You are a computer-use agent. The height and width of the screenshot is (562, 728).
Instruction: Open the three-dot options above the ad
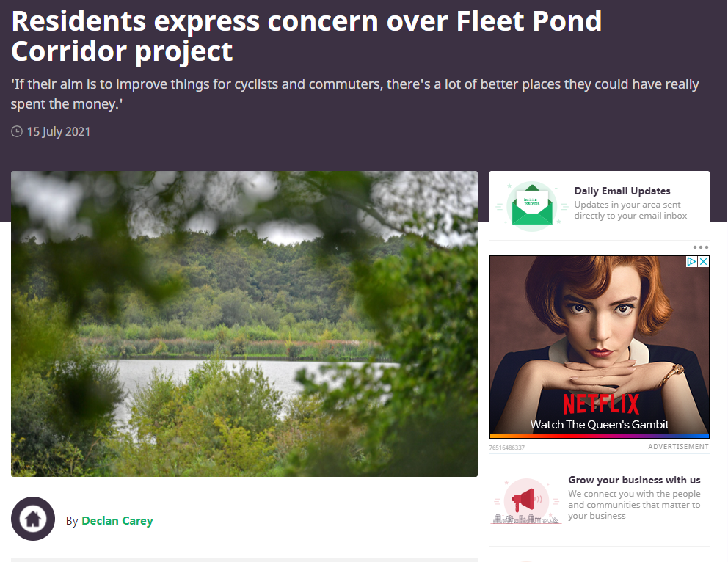click(x=701, y=247)
